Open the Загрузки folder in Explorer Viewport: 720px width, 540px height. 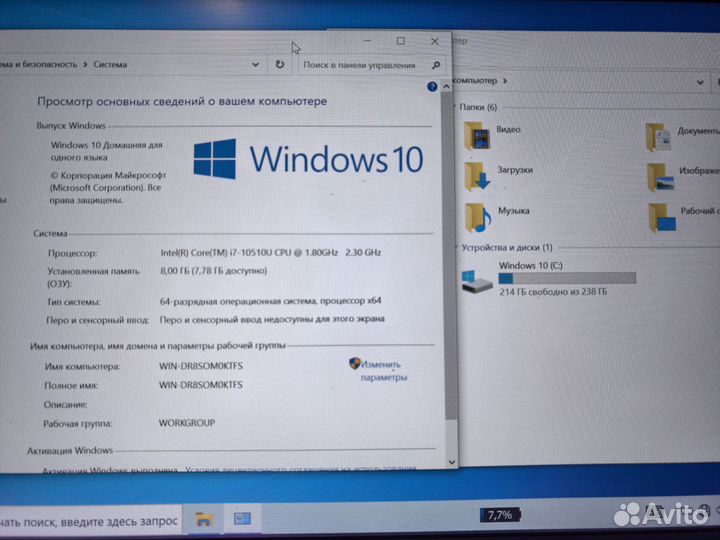pos(477,176)
